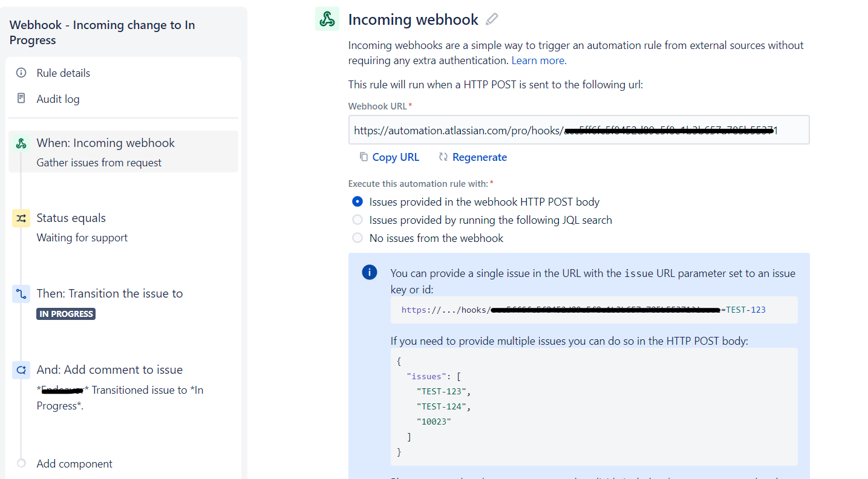
Task: Click the Waiting for support text
Action: coord(82,238)
